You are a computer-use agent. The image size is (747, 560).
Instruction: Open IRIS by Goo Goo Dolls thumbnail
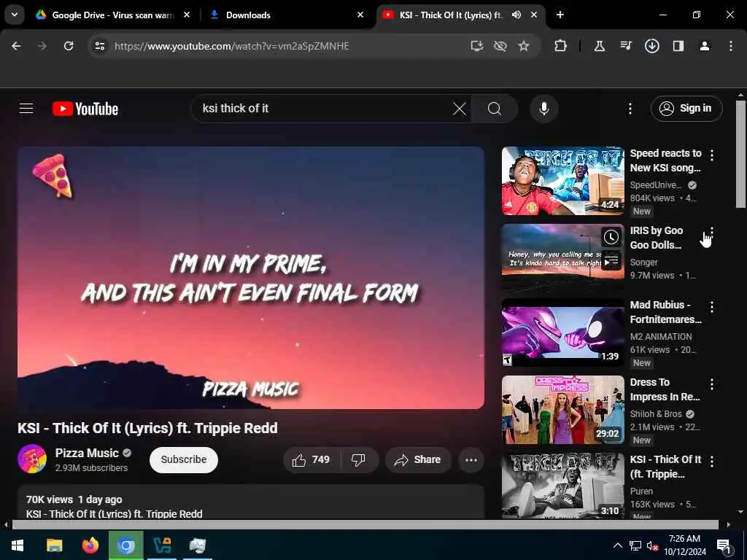pyautogui.click(x=562, y=257)
